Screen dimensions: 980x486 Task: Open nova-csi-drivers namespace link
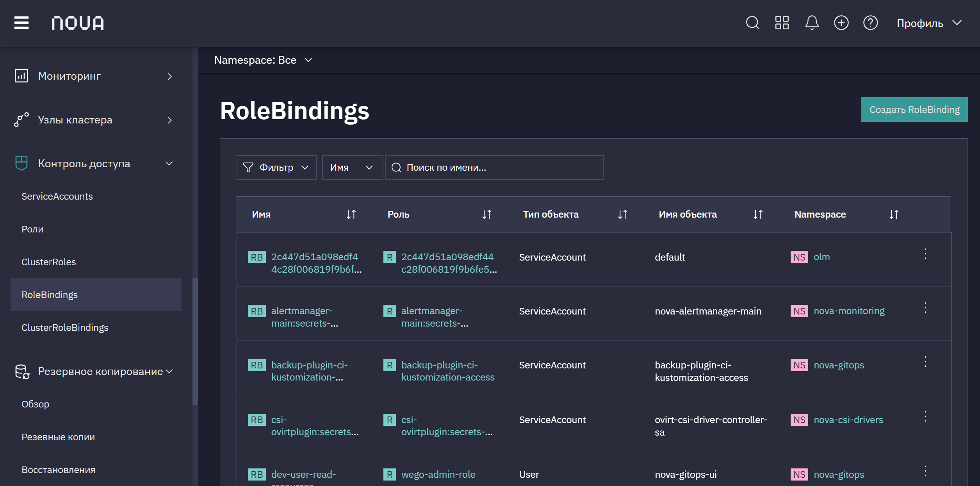click(848, 420)
